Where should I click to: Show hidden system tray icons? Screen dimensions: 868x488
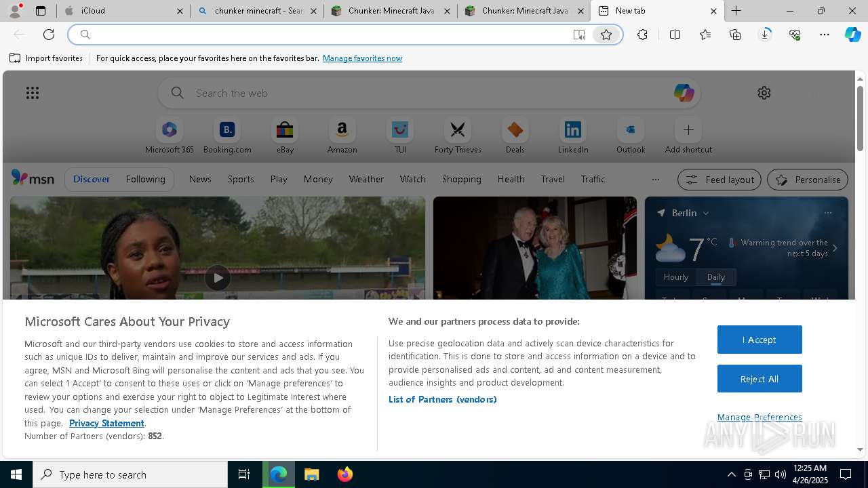[732, 474]
